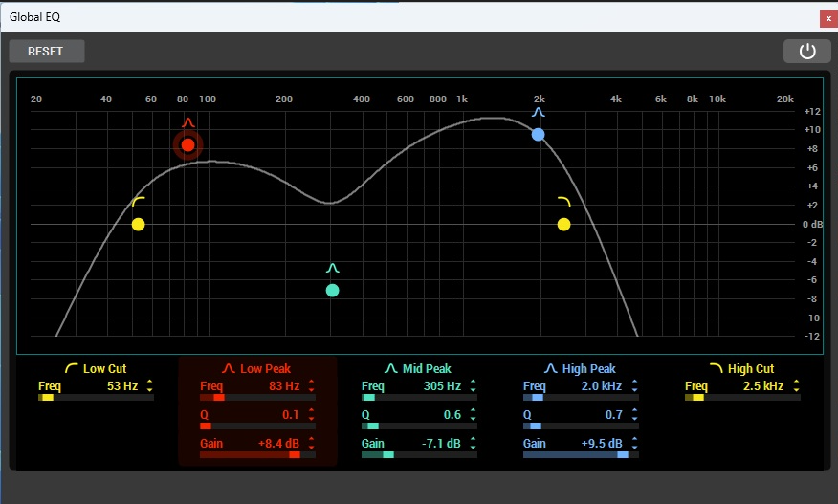Select the blue High Peak node
The height and width of the screenshot is (504, 838).
tap(539, 135)
